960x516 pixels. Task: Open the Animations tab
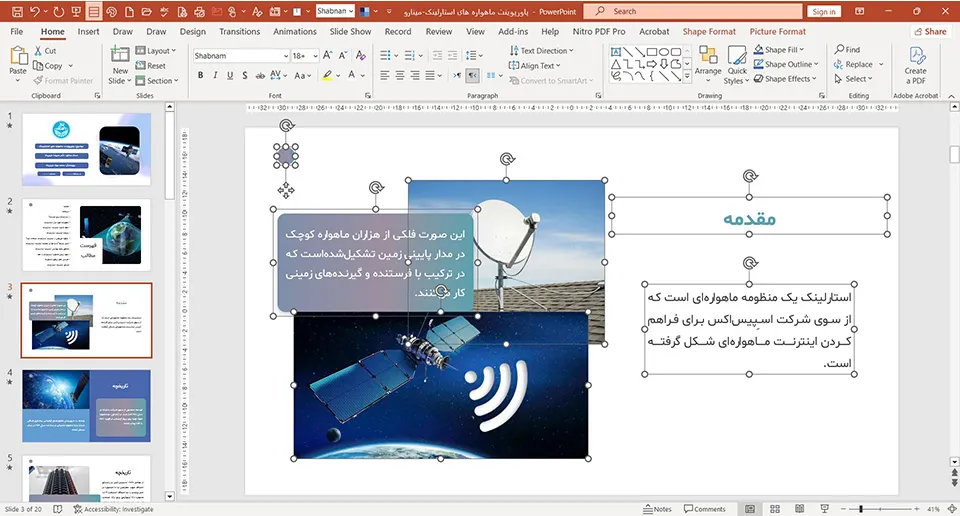[x=294, y=32]
